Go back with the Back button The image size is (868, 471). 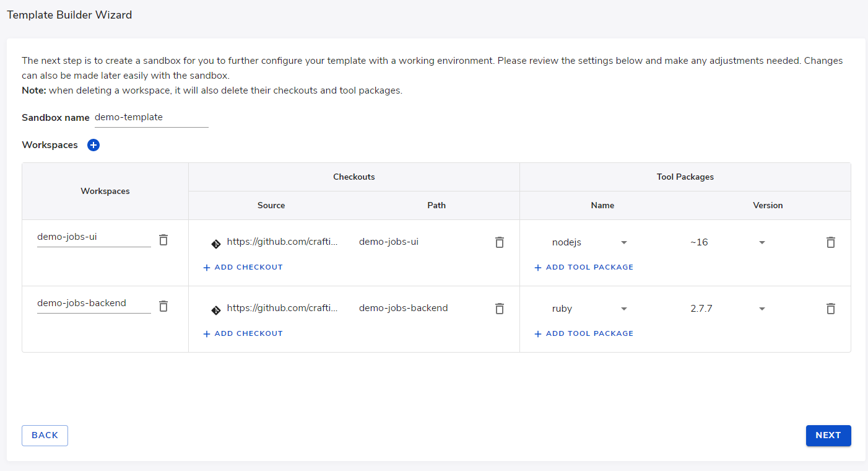coord(45,436)
